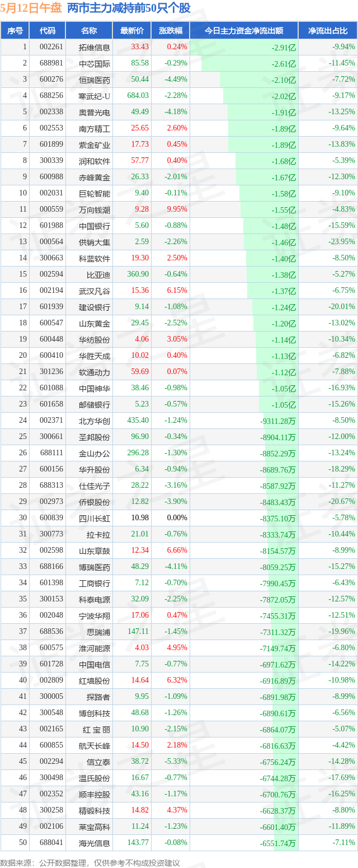The height and width of the screenshot is (868, 358).
Task: Select stock name 金山办公
Action: (95, 453)
